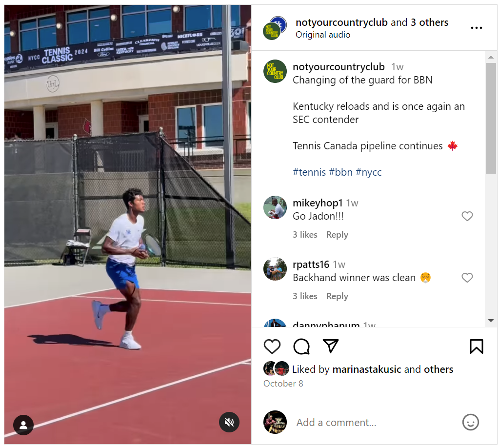Share post via paper plane icon
499x448 pixels.
coord(330,346)
